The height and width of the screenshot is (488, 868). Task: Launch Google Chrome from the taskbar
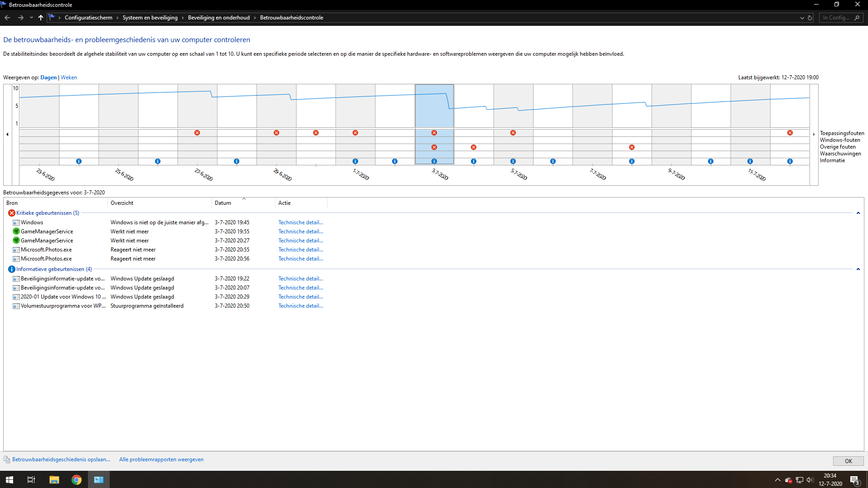click(77, 479)
